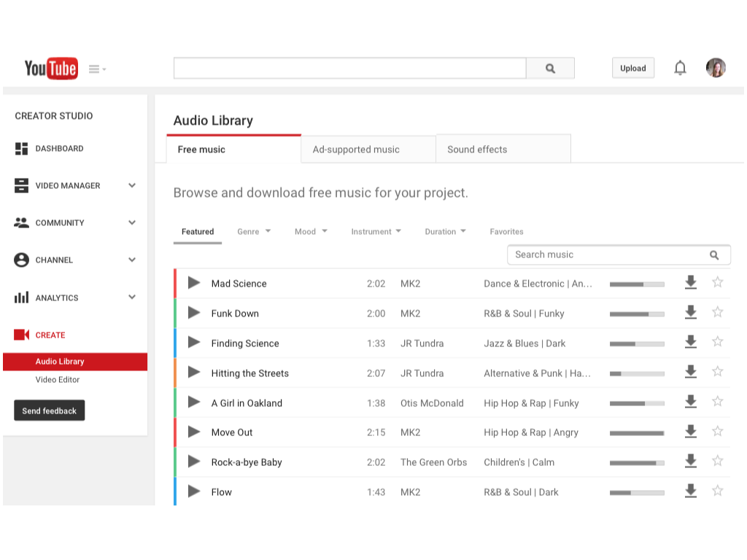Play the Mad Science track
This screenshot has width=747, height=560.
tap(194, 283)
